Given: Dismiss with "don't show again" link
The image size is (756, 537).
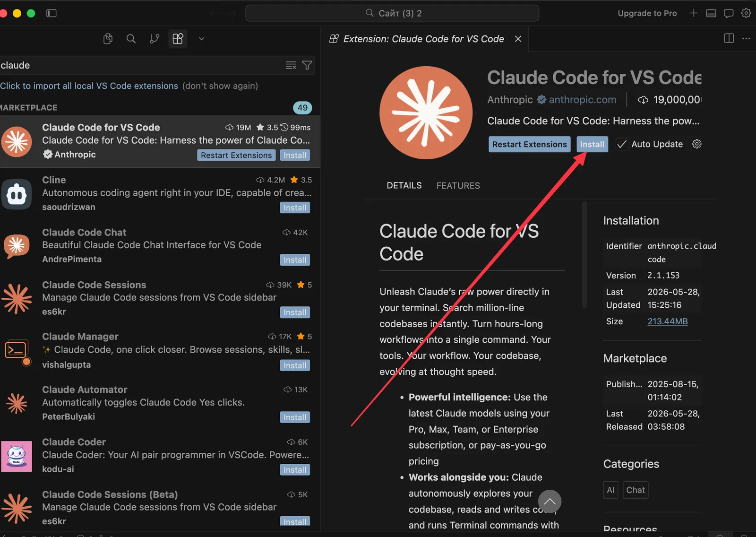Looking at the screenshot, I should pos(220,86).
